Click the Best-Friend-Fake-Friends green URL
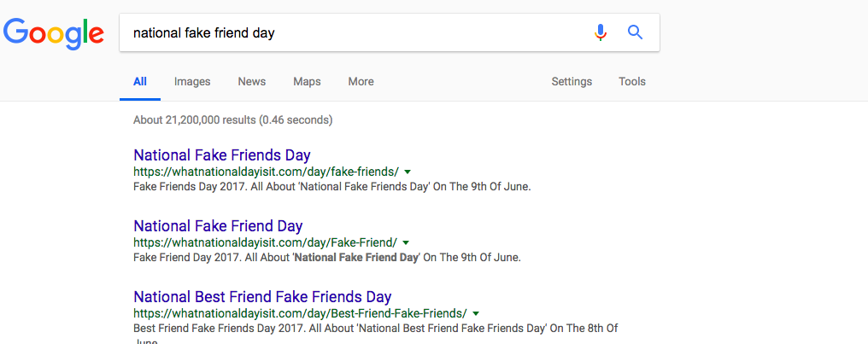Image resolution: width=868 pixels, height=344 pixels. click(x=300, y=313)
